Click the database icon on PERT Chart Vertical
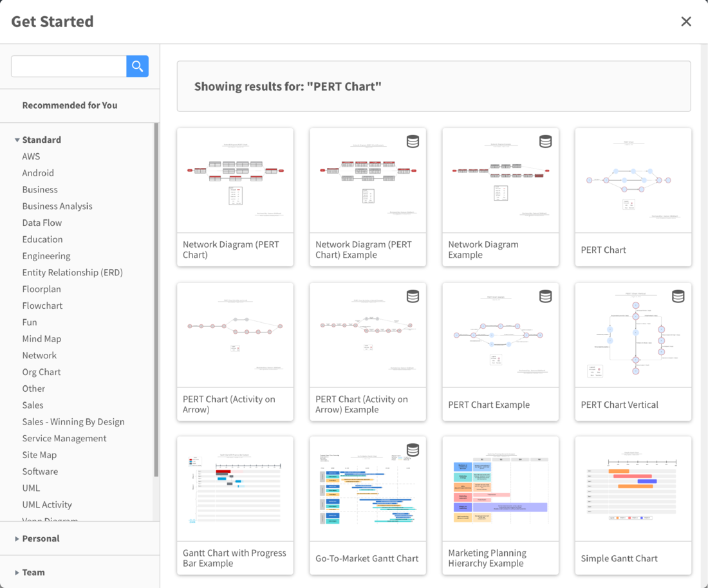This screenshot has height=588, width=708. [x=678, y=297]
